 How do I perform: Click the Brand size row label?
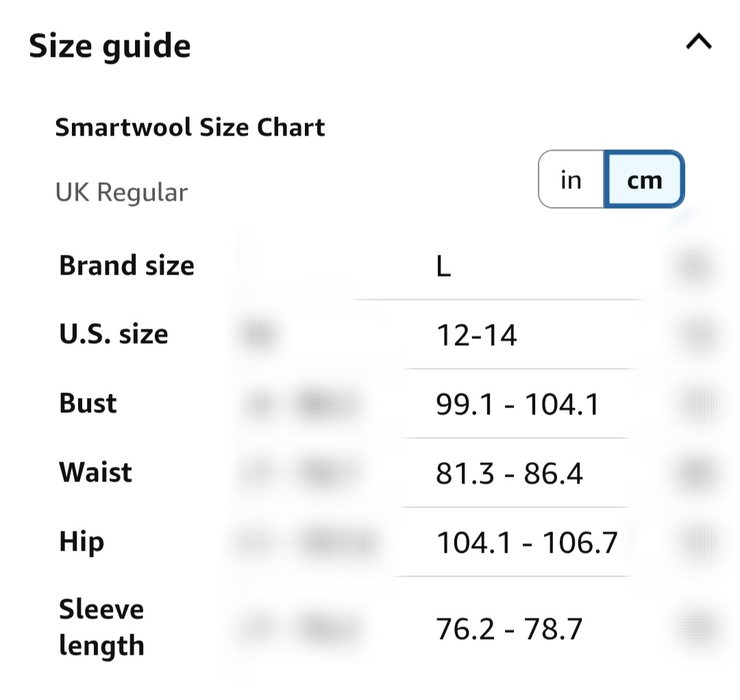tap(127, 266)
